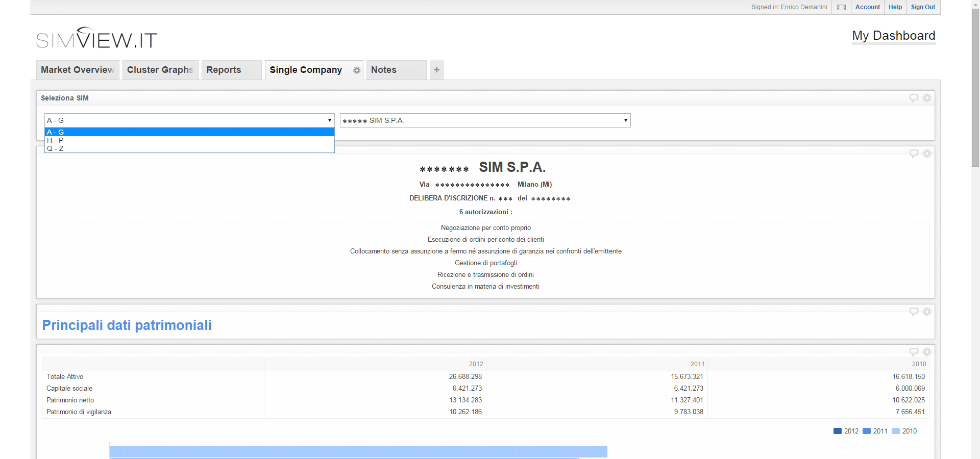Open gear settings on financial table panel

click(927, 352)
